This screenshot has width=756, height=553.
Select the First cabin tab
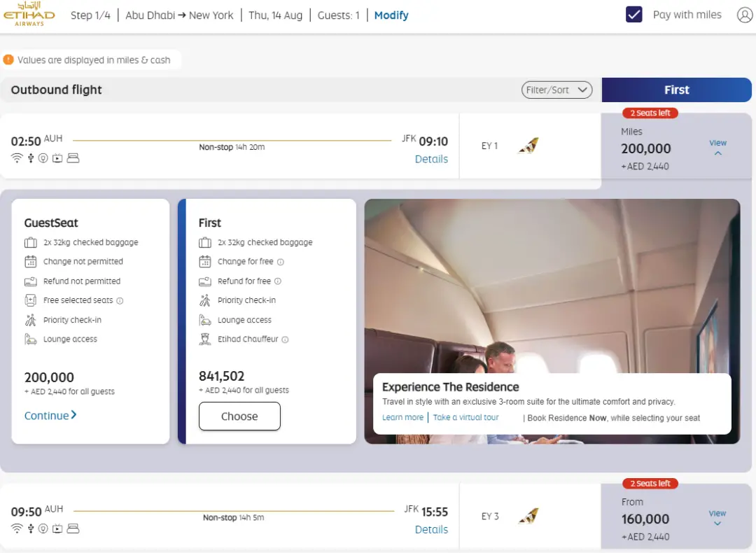(676, 90)
